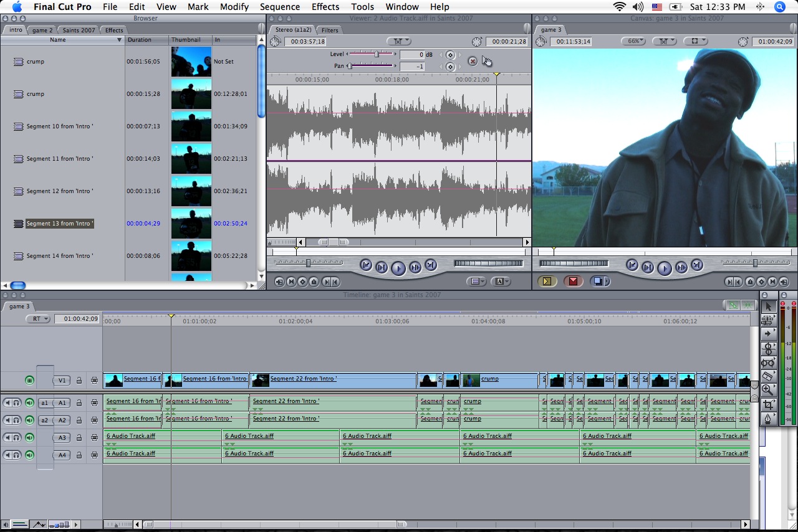798x532 pixels.
Task: Open Viewer playhead sync popup menu
Action: coord(399,41)
